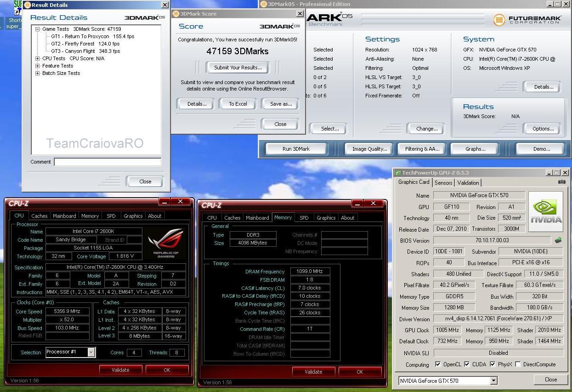Click the GPU-Z Close button
Screen dimensions: 572x392
(x=550, y=380)
